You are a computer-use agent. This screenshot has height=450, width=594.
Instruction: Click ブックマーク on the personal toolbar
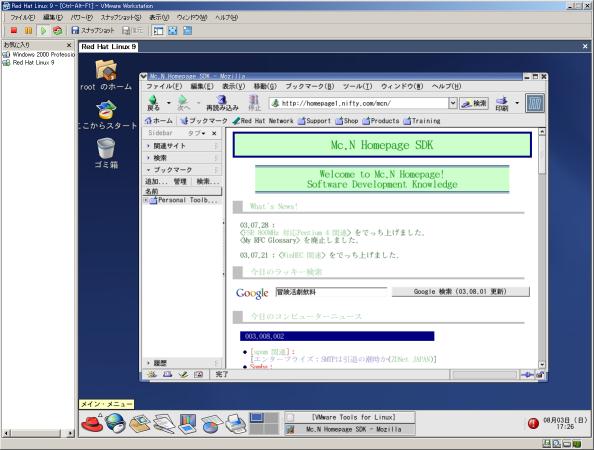[x=203, y=121]
